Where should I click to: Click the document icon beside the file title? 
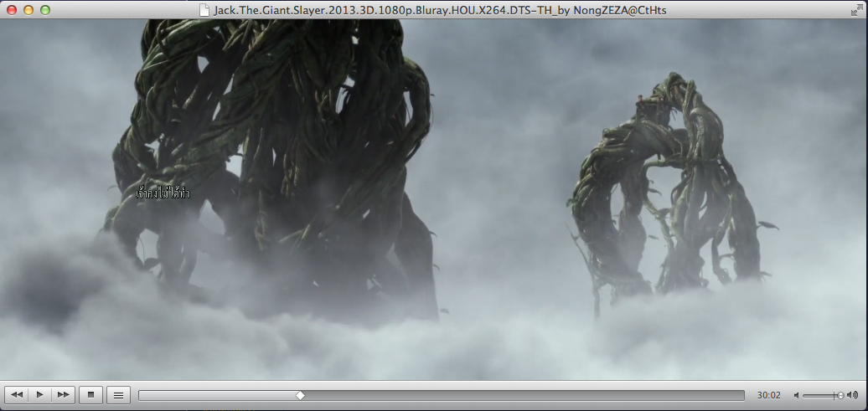point(204,10)
